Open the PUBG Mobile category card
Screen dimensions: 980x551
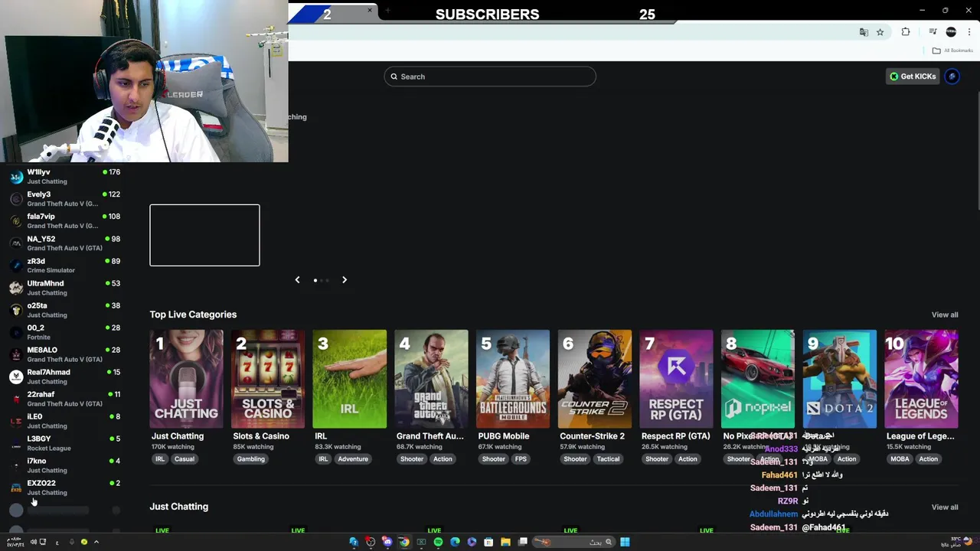513,379
